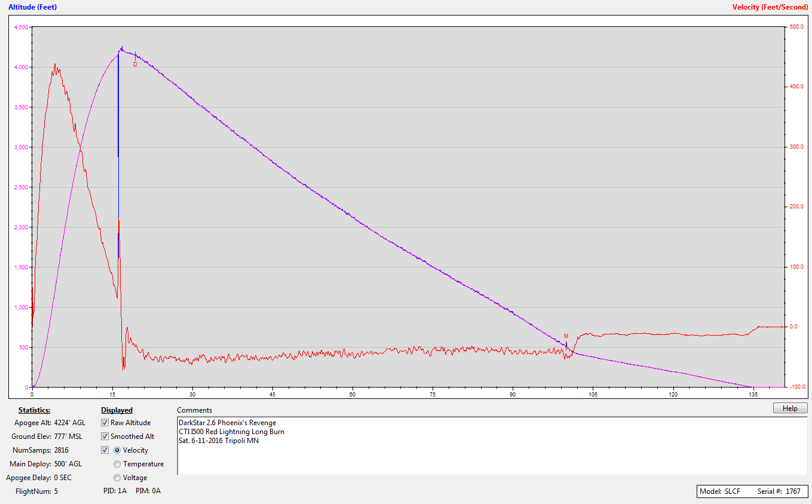Click the red M marker on the graph

tap(566, 336)
